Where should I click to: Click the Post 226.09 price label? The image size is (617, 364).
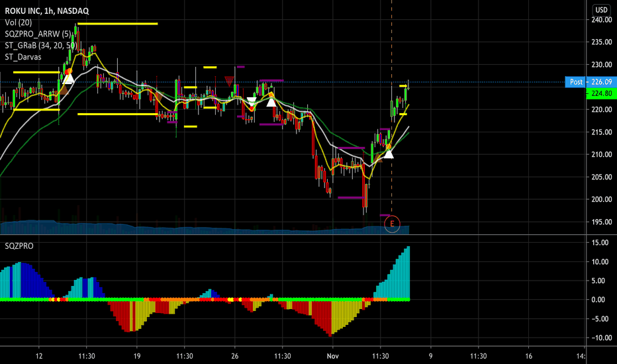[591, 82]
